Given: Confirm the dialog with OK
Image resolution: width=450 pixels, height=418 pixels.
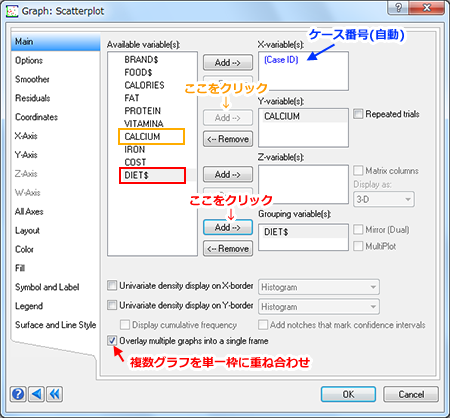Looking at the screenshot, I should click(x=348, y=394).
